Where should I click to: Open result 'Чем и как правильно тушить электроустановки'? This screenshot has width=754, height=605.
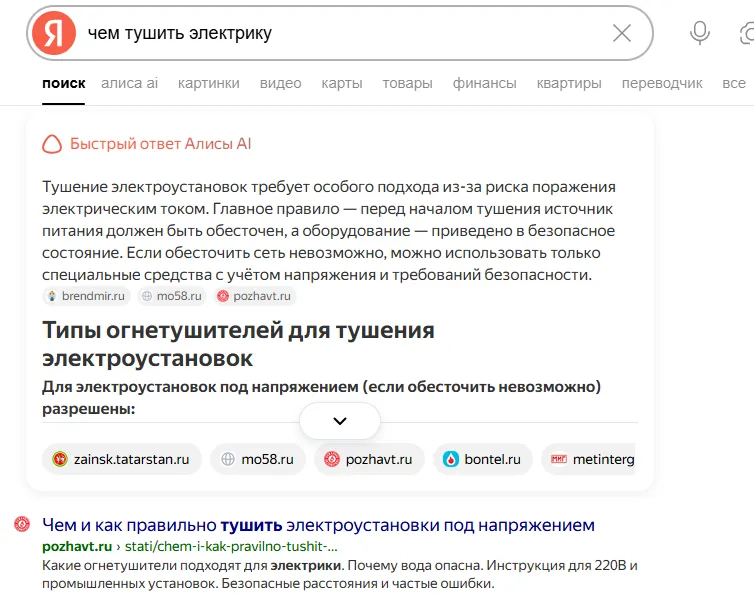pos(318,525)
